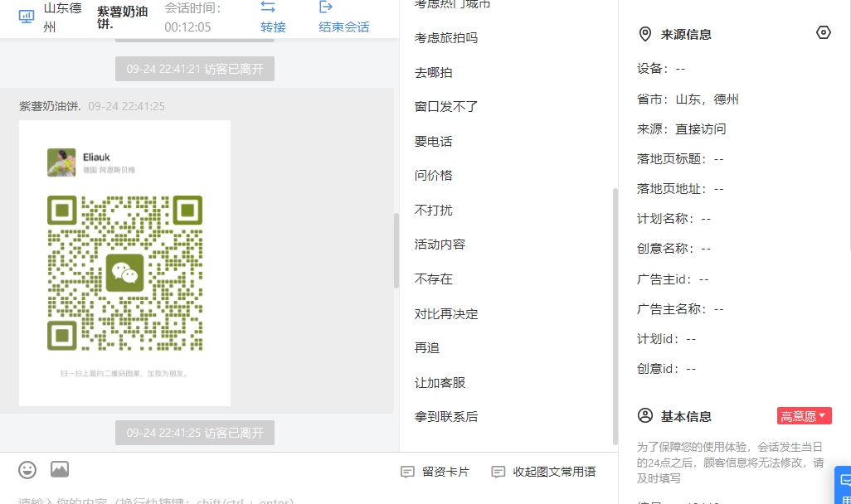
Task: Click the 留资卡片 button text
Action: (x=445, y=472)
